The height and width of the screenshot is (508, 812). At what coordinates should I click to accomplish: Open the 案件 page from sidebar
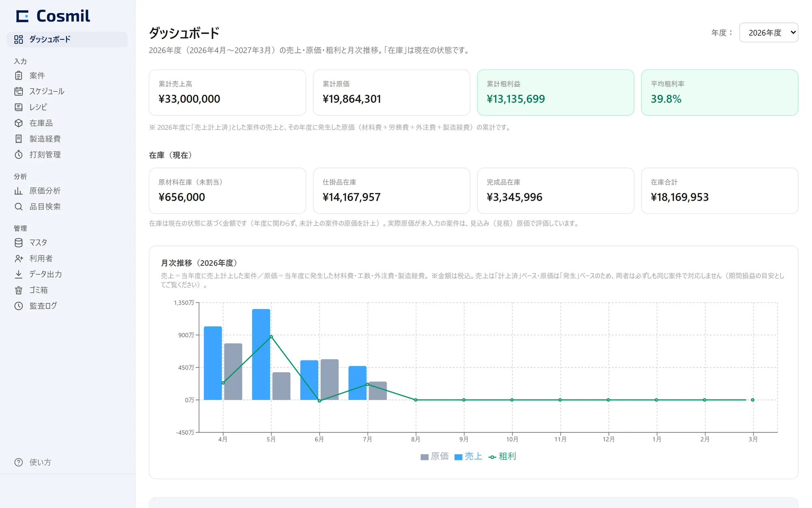pos(67,76)
